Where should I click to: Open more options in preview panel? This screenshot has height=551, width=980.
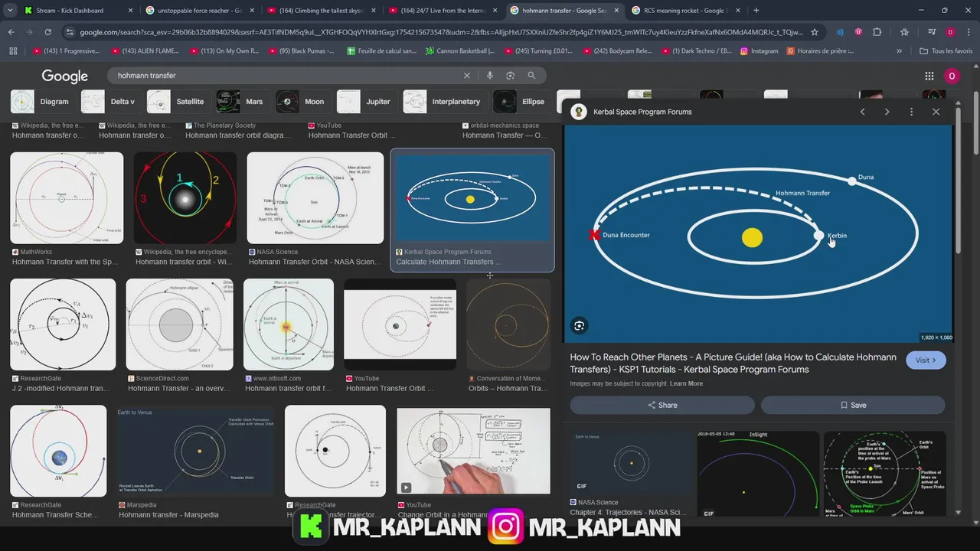(x=911, y=112)
